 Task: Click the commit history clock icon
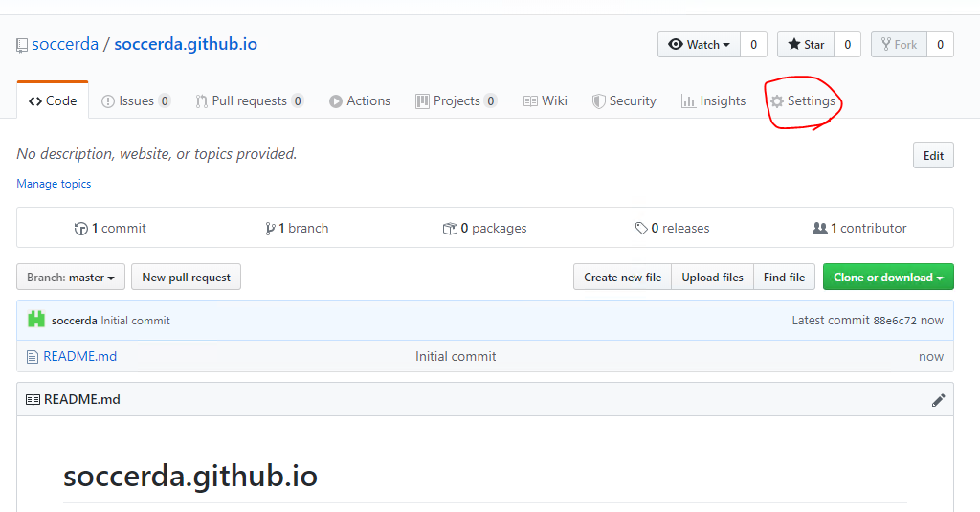[80, 229]
